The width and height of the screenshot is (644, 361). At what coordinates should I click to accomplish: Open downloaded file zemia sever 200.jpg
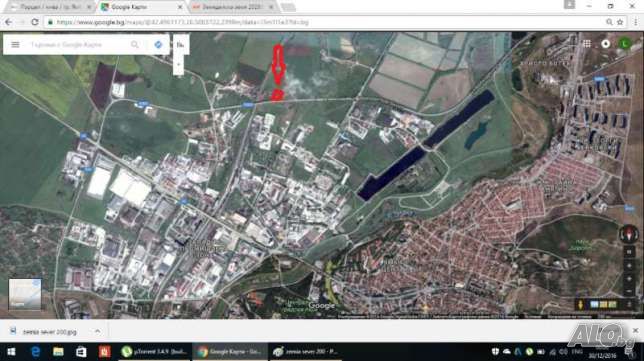(49, 332)
